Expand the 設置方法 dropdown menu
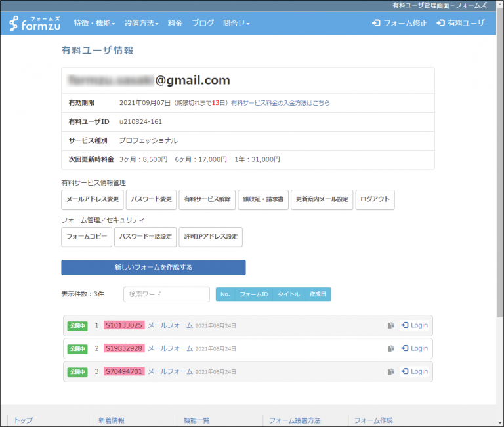The width and height of the screenshot is (504, 427). 142,23
